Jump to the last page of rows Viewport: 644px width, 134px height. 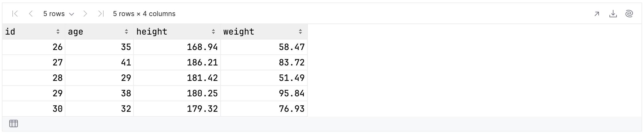pos(101,14)
